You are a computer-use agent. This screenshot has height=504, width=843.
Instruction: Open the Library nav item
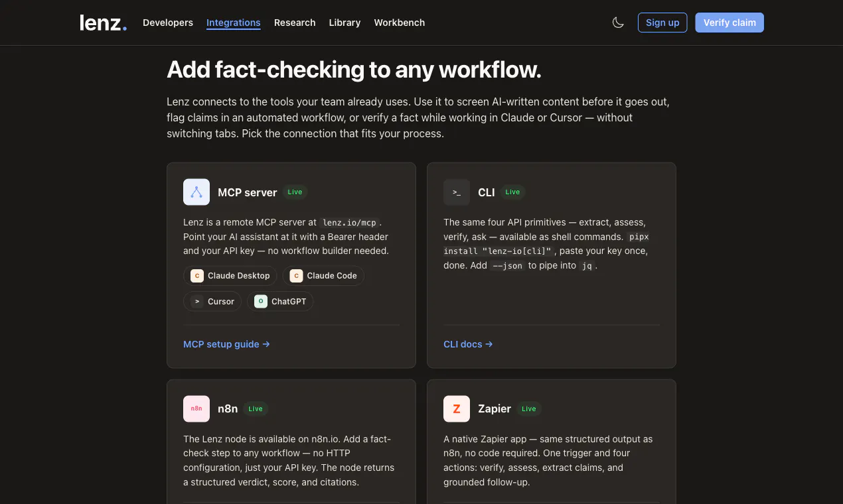click(345, 23)
